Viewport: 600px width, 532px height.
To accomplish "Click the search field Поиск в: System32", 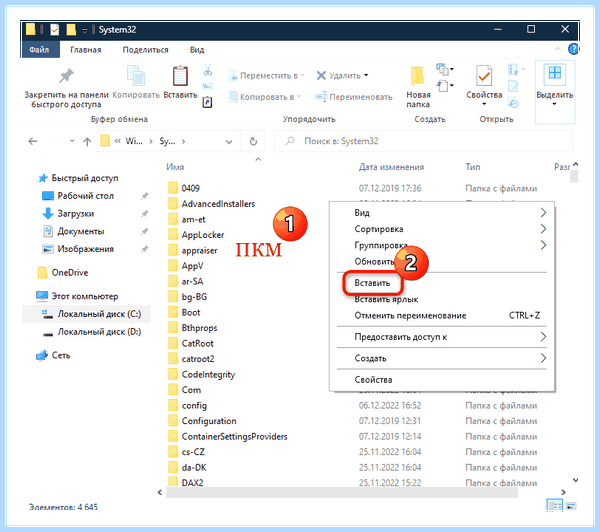I will pos(423,141).
